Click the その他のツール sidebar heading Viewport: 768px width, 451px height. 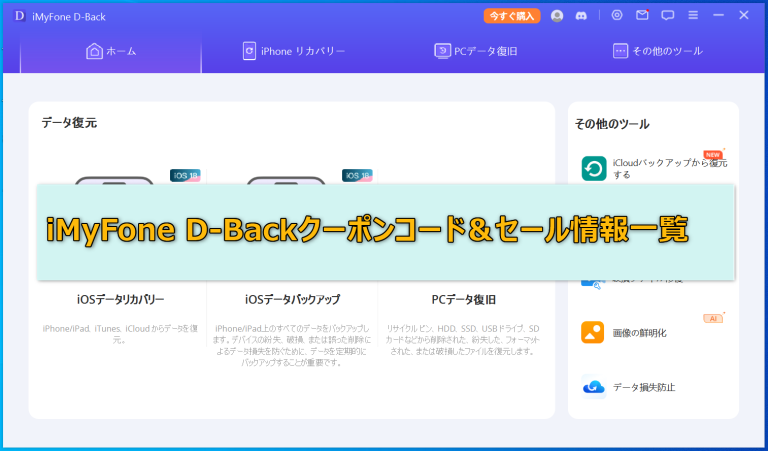612,124
